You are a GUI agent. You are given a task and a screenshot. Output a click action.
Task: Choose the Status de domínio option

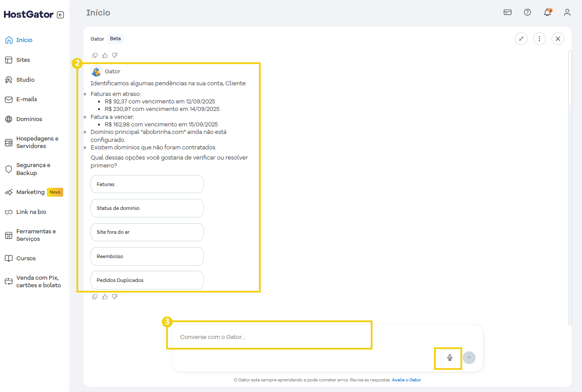coord(147,208)
